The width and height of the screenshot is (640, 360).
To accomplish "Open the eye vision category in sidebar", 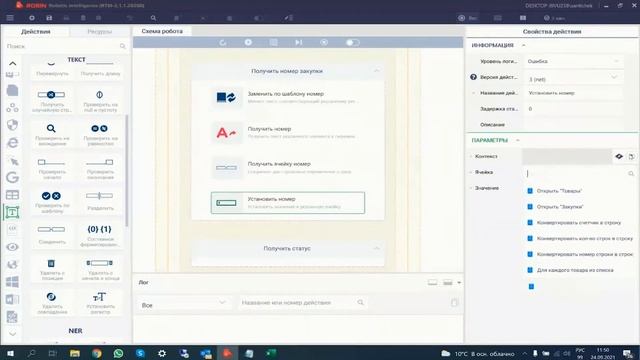I will [12, 247].
